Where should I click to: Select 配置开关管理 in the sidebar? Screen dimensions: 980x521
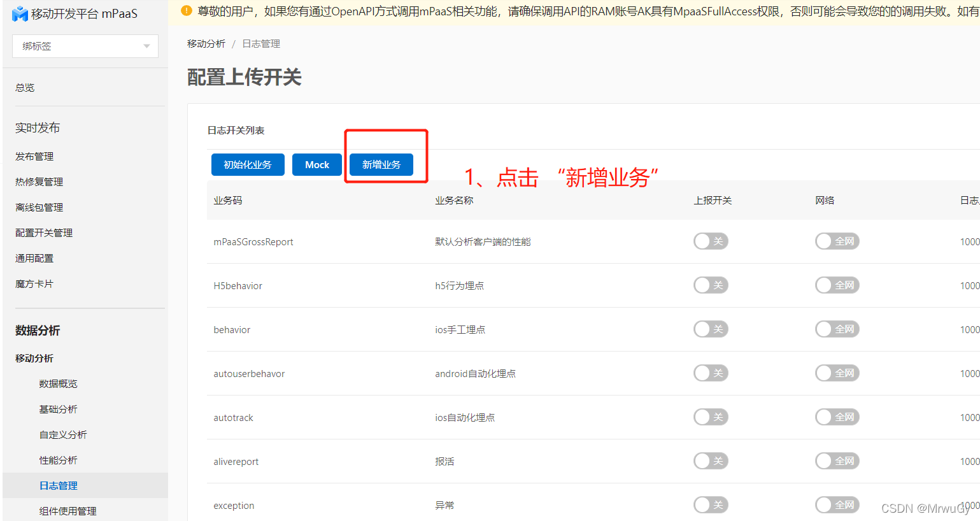pos(44,233)
